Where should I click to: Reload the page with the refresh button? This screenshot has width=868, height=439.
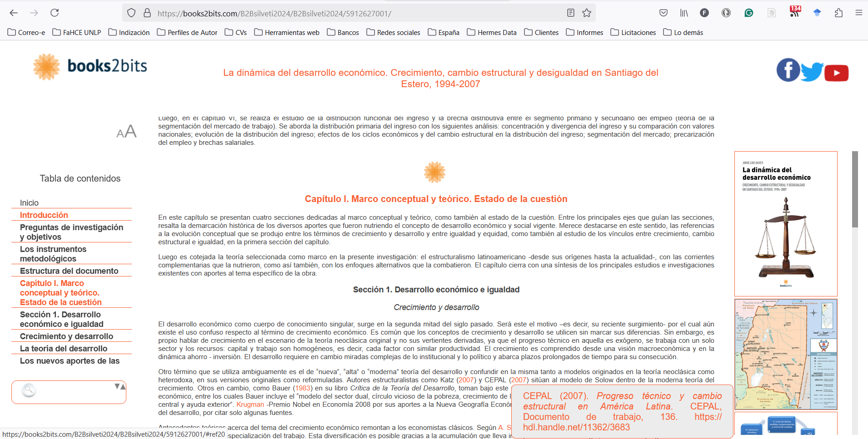tap(55, 13)
